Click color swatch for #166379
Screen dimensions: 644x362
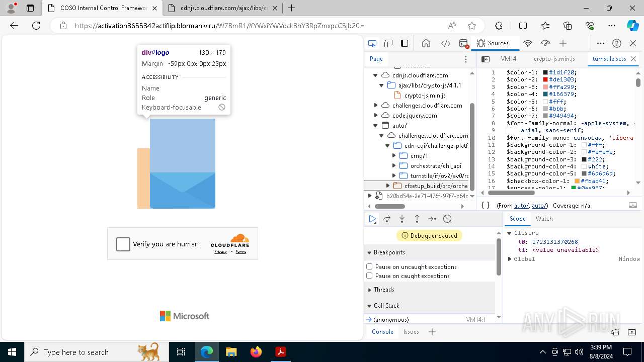pyautogui.click(x=545, y=94)
